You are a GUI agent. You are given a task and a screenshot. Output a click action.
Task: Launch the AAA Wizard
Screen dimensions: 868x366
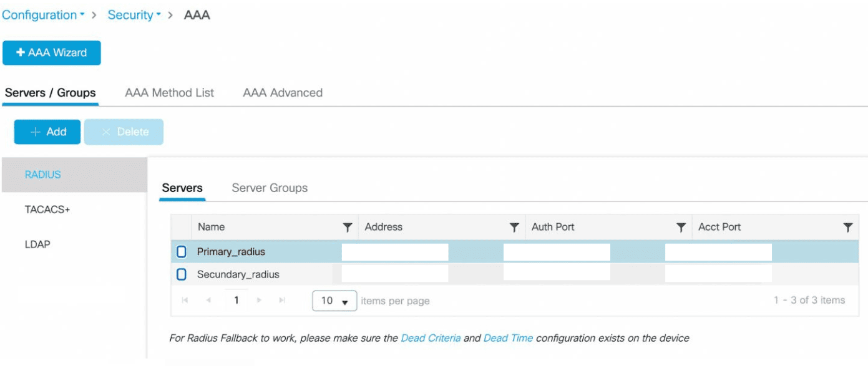(x=52, y=53)
